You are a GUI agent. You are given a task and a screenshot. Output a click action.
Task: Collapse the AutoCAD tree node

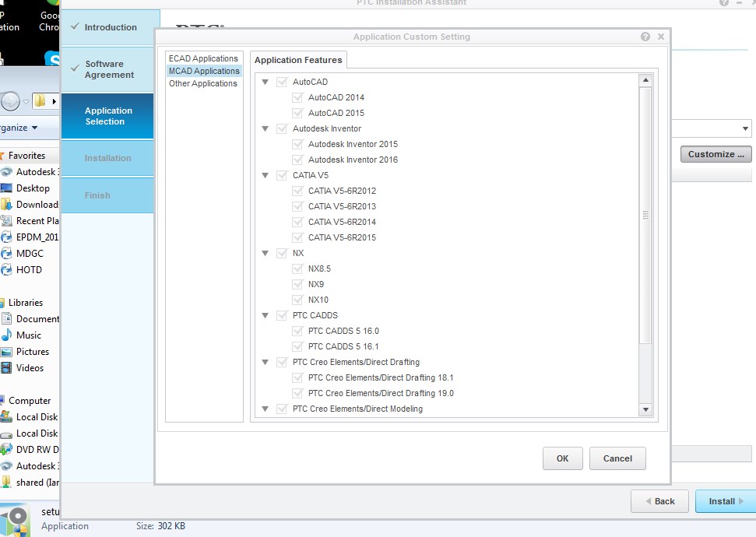coord(265,82)
